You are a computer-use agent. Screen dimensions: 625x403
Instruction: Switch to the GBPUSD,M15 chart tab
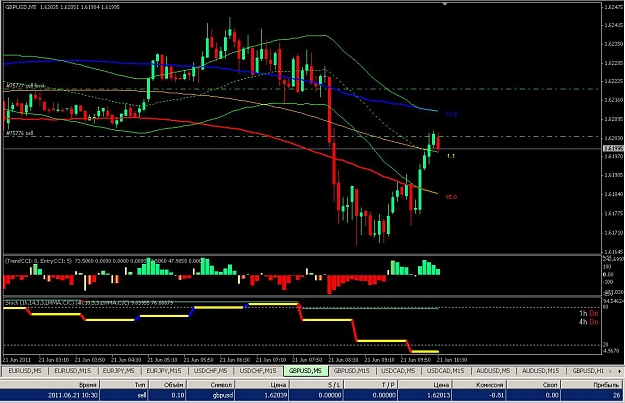[x=352, y=371]
